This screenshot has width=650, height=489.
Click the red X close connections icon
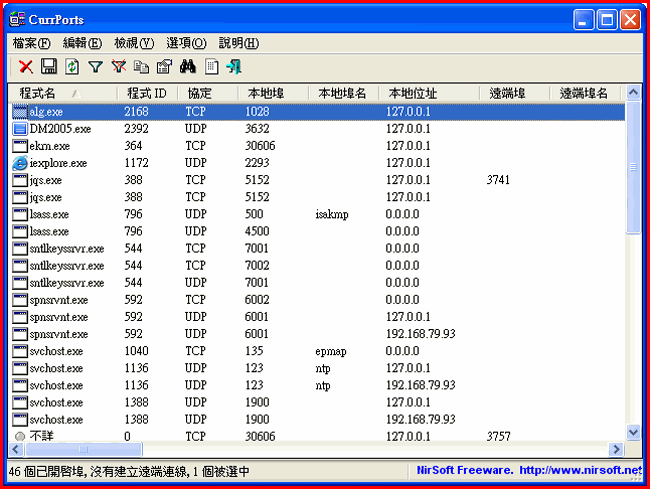tap(26, 67)
